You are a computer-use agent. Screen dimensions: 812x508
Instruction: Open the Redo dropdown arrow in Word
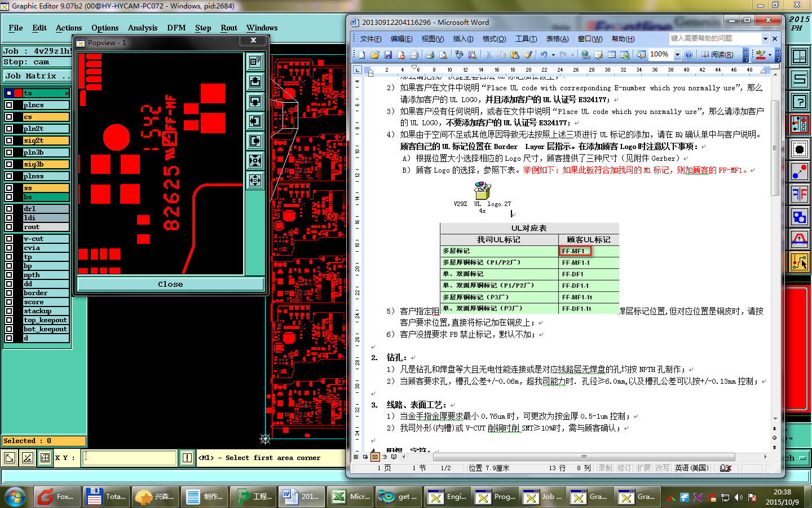point(572,55)
